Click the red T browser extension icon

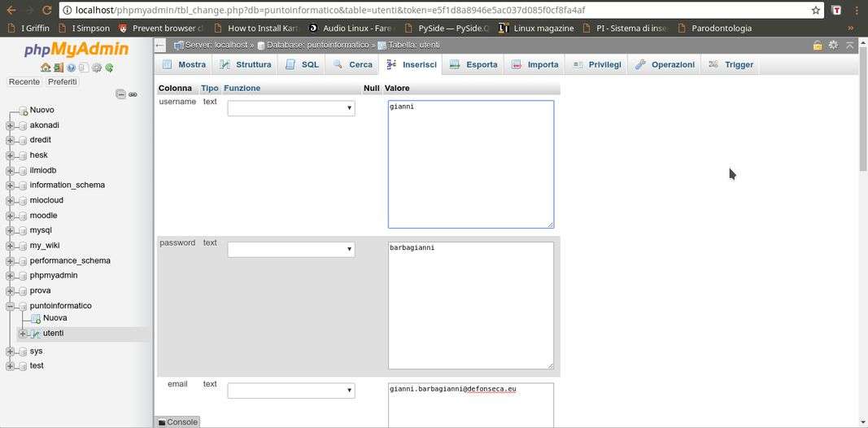[838, 10]
